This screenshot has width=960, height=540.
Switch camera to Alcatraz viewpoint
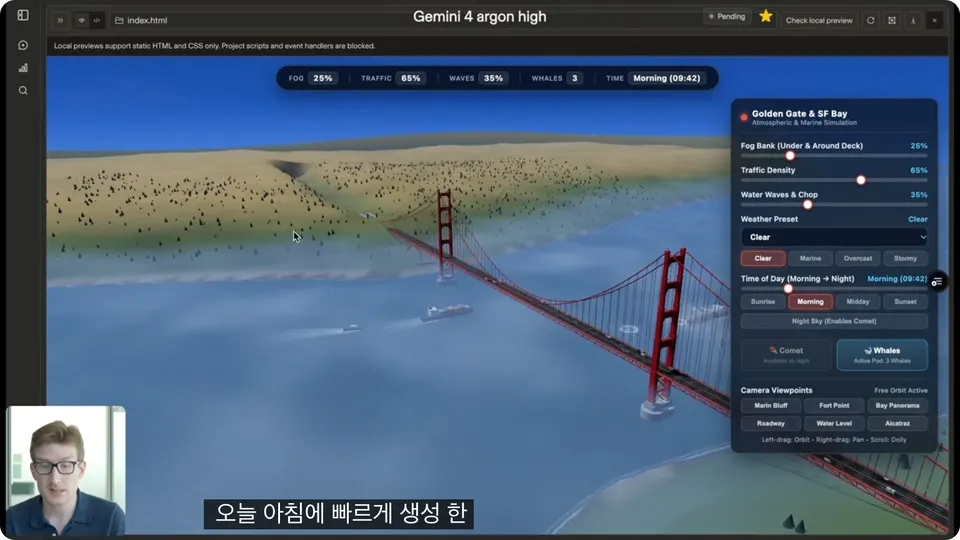coord(897,423)
